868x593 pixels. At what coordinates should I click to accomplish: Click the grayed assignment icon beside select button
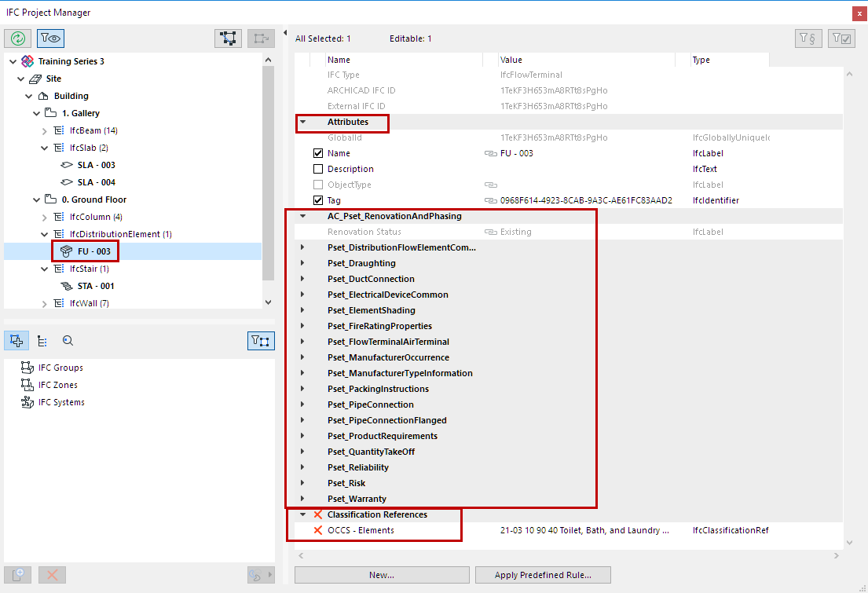[261, 38]
